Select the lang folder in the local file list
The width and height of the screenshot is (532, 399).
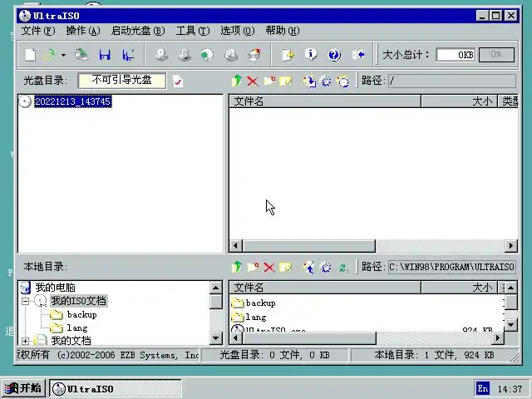256,318
